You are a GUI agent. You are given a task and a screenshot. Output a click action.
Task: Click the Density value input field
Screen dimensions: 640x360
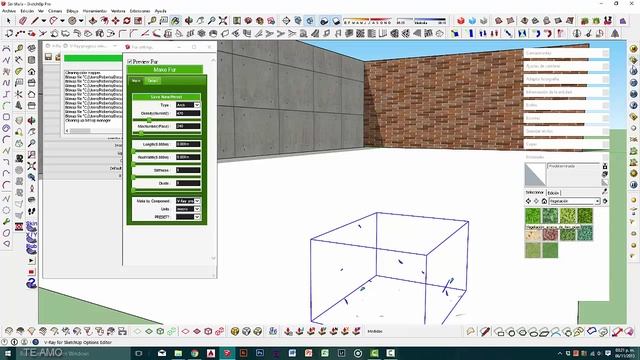click(x=188, y=113)
